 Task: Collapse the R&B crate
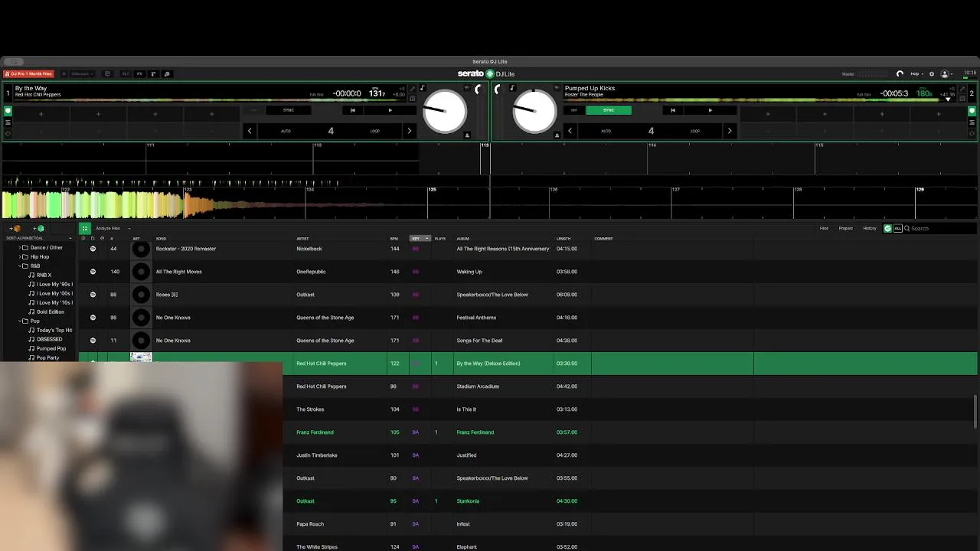(20, 266)
